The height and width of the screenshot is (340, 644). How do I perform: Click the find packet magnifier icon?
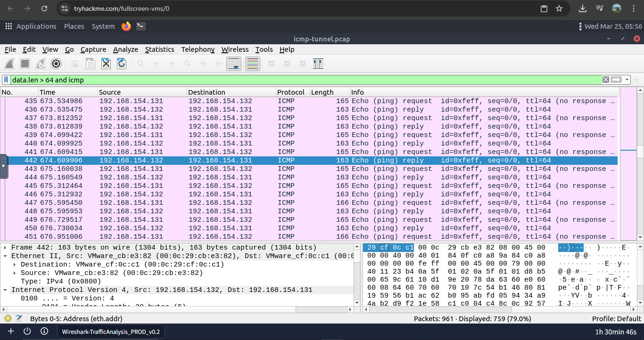pos(140,64)
